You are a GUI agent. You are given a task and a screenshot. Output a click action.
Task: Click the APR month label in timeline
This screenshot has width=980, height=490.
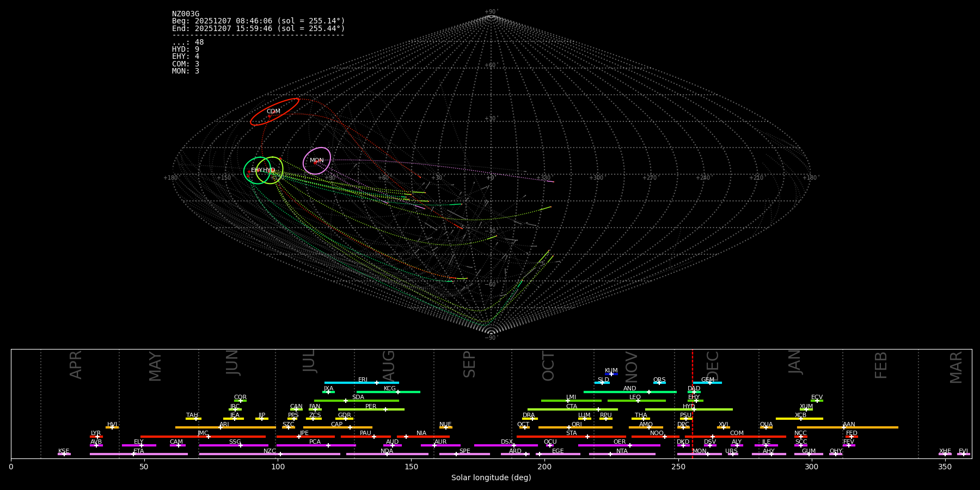pyautogui.click(x=76, y=365)
